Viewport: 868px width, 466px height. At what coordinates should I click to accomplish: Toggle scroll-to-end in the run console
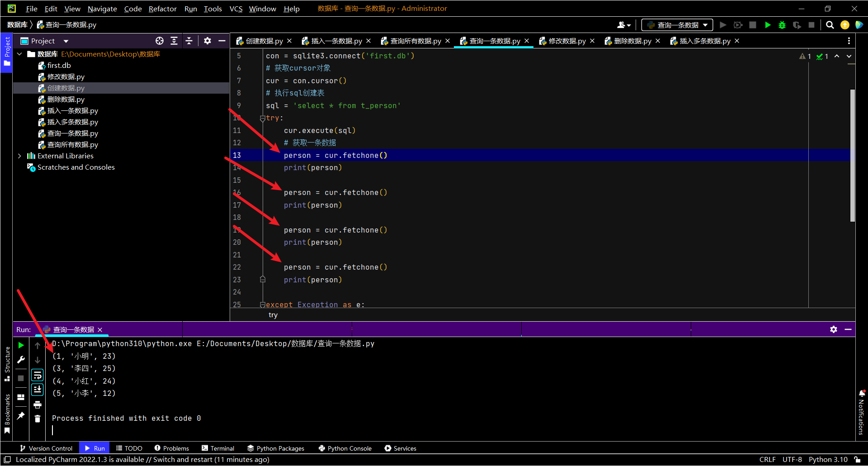pyautogui.click(x=38, y=389)
